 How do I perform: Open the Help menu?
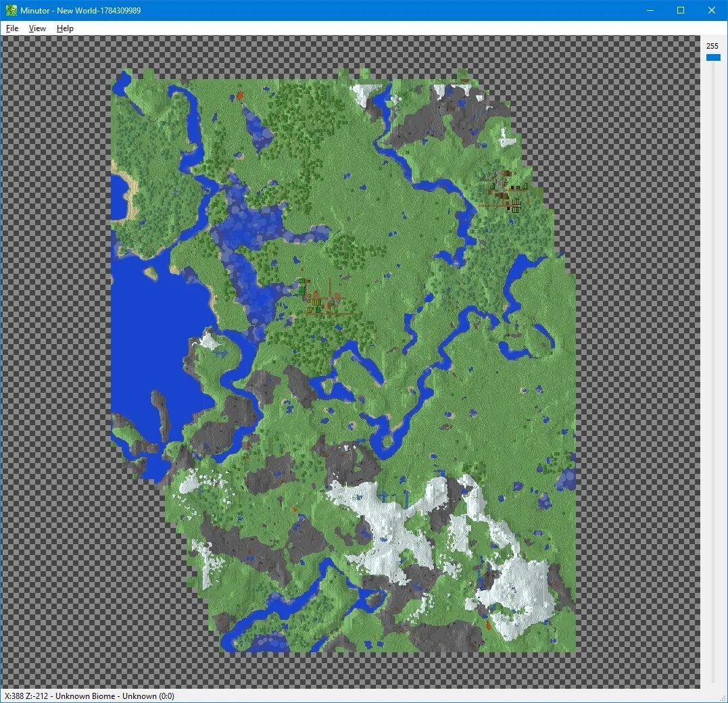pos(65,28)
